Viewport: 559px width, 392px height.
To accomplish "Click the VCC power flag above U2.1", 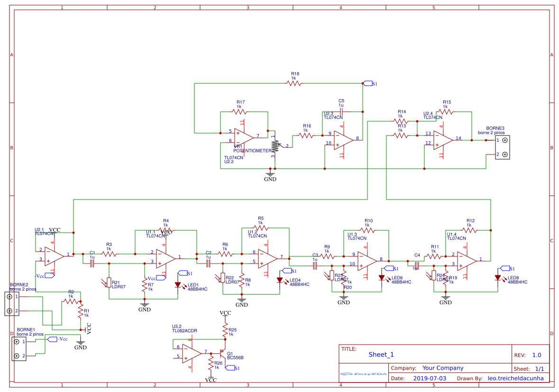I will click(56, 229).
